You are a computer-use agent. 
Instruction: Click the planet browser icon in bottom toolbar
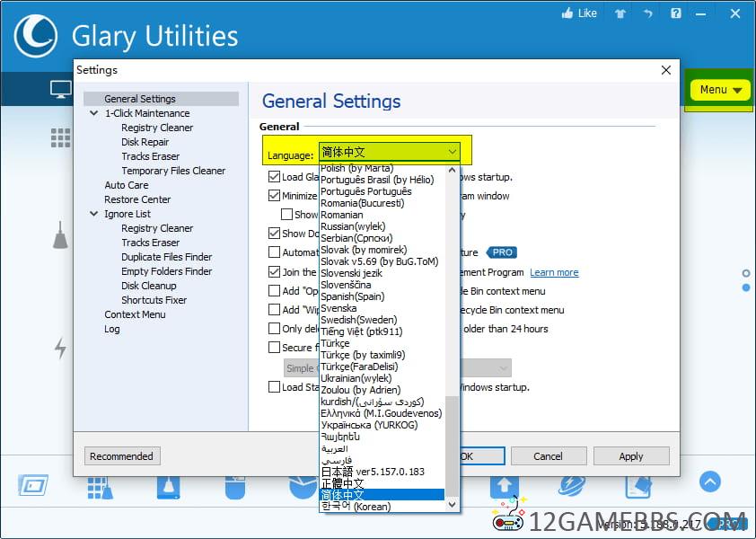(571, 486)
